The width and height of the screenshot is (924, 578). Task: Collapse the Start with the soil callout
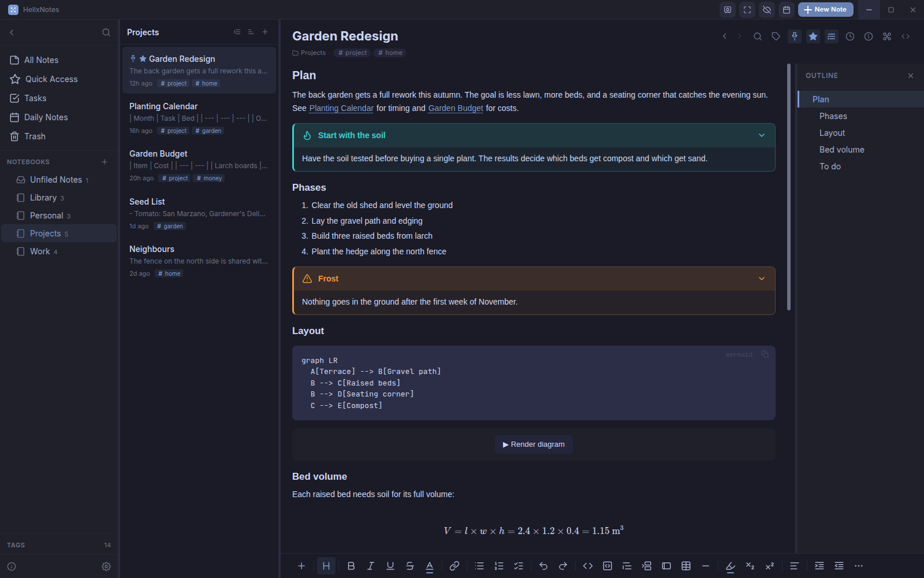click(762, 135)
